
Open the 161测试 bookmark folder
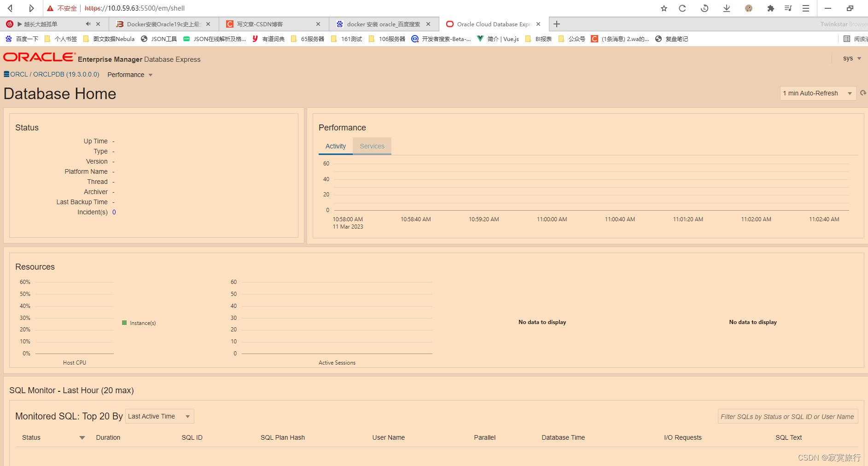347,39
